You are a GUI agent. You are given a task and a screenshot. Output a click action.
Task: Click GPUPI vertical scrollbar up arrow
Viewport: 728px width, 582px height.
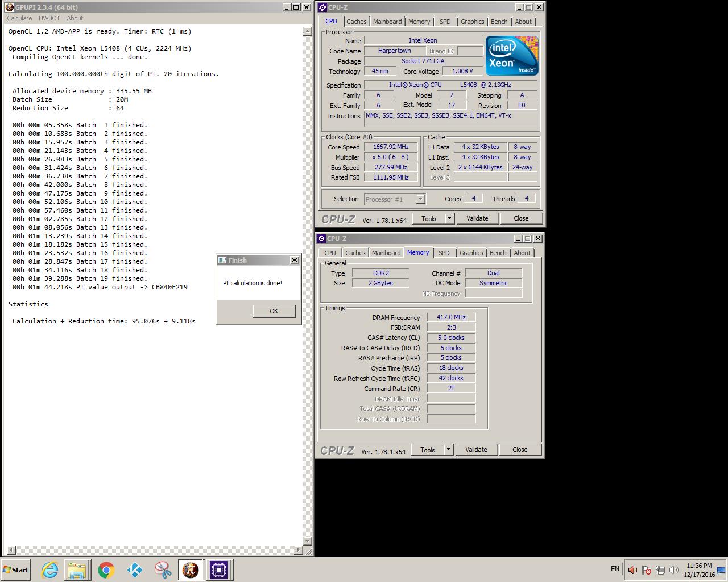[308, 31]
